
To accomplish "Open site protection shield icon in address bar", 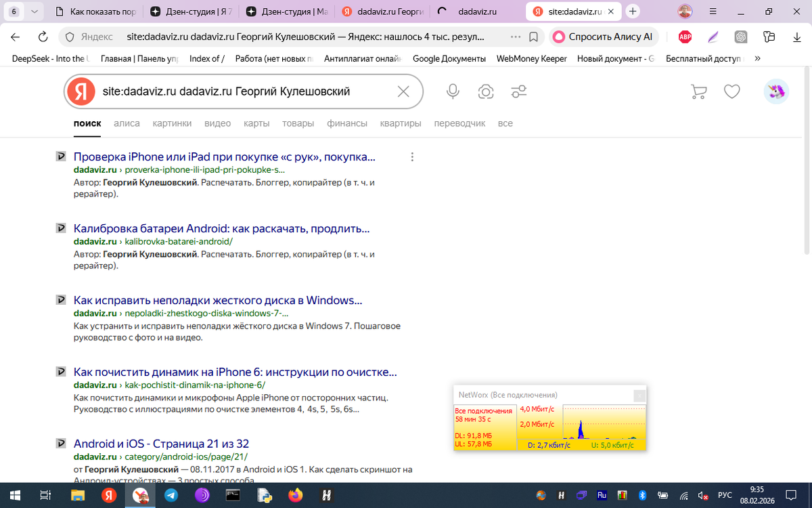I will coord(69,37).
